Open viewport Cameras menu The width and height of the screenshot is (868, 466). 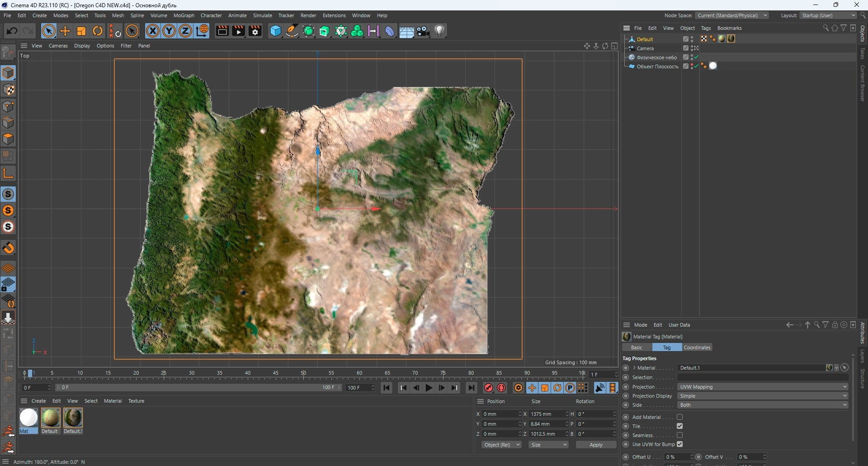[x=58, y=46]
